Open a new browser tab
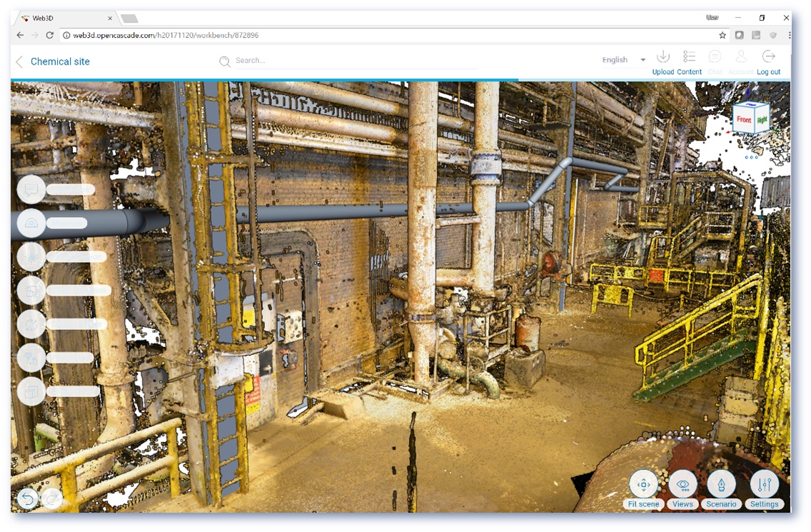The width and height of the screenshot is (811, 532). click(x=129, y=19)
